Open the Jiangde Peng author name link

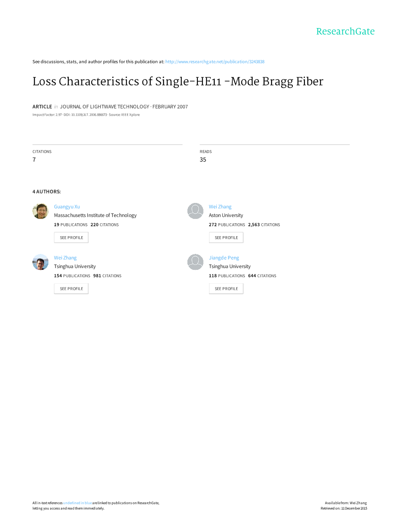(x=224, y=258)
